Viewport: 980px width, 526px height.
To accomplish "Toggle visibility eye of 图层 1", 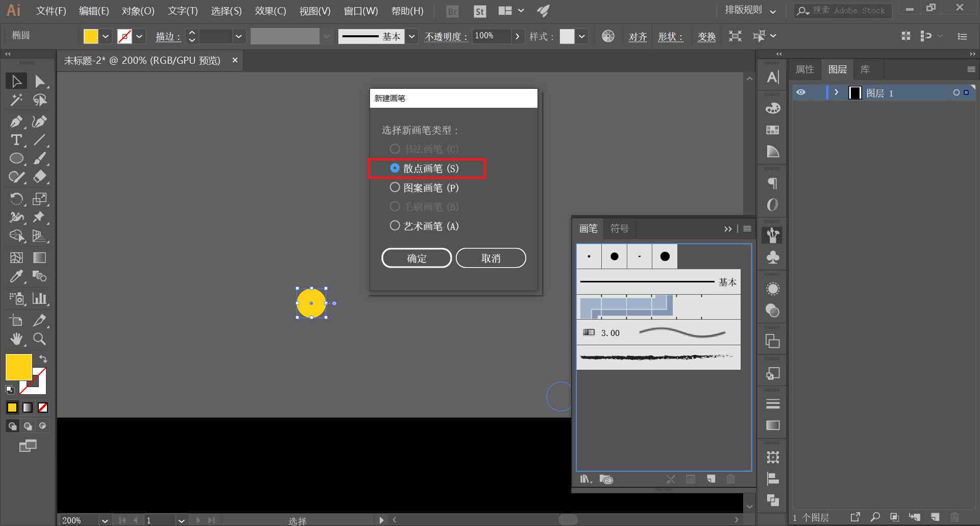I will 801,92.
